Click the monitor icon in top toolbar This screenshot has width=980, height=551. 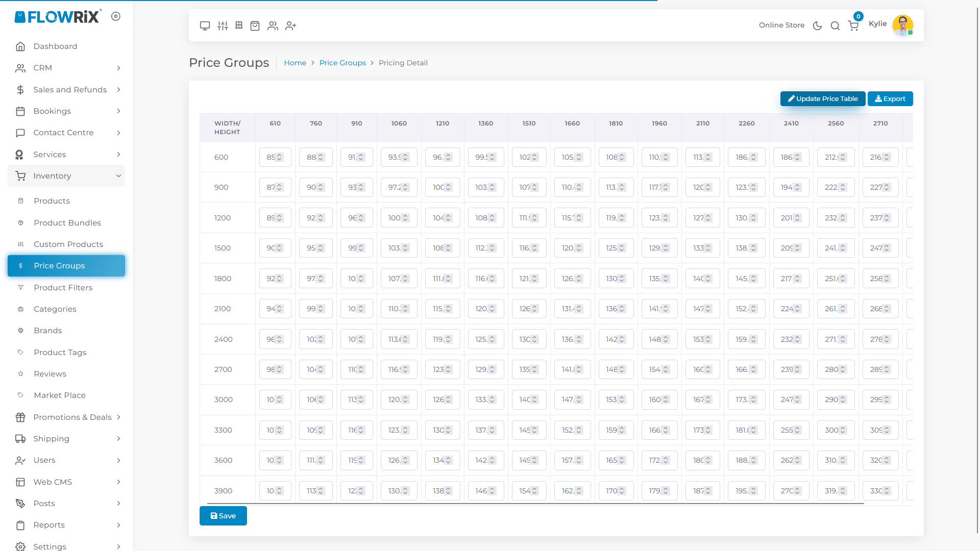coord(205,26)
